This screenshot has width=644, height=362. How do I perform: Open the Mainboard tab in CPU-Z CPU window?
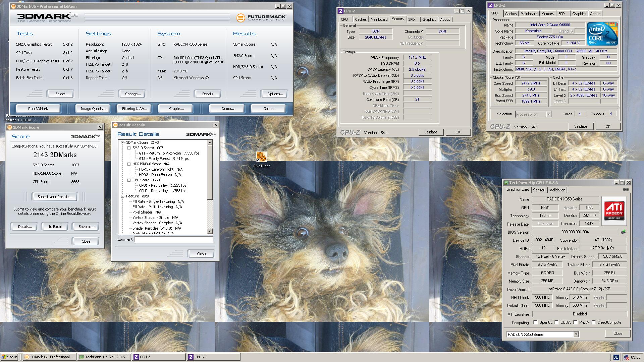(529, 14)
